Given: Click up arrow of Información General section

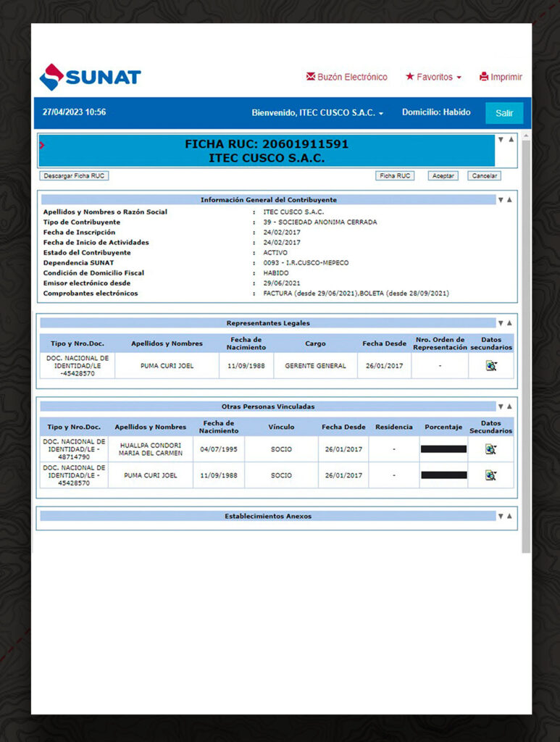Looking at the screenshot, I should [x=509, y=200].
